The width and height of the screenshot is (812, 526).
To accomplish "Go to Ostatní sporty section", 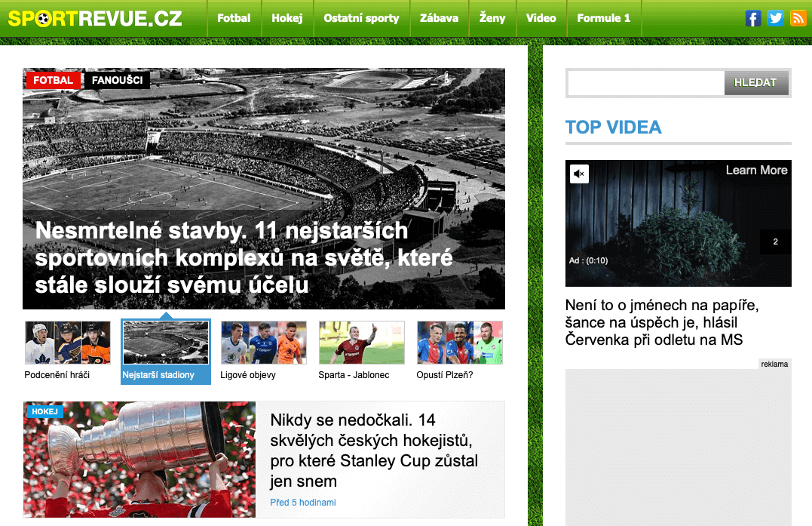I will click(361, 18).
